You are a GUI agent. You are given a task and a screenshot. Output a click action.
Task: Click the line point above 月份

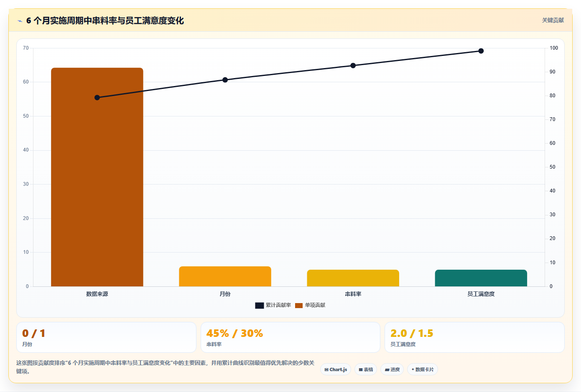click(x=225, y=80)
